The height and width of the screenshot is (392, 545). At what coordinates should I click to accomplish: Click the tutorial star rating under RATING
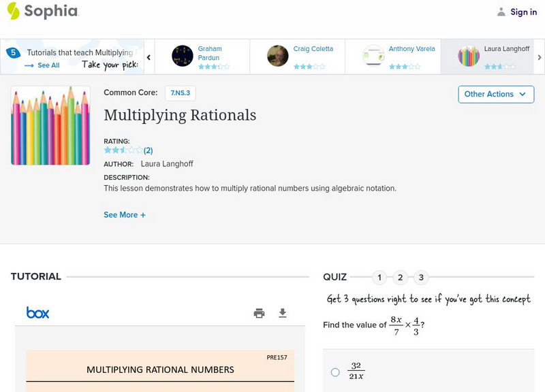pyautogui.click(x=123, y=150)
